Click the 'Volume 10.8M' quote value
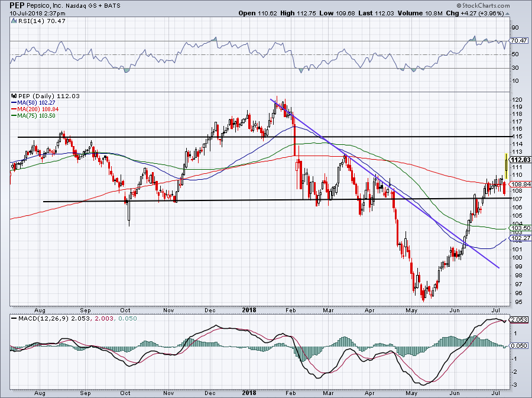This screenshot has height=398, width=532. (420, 13)
